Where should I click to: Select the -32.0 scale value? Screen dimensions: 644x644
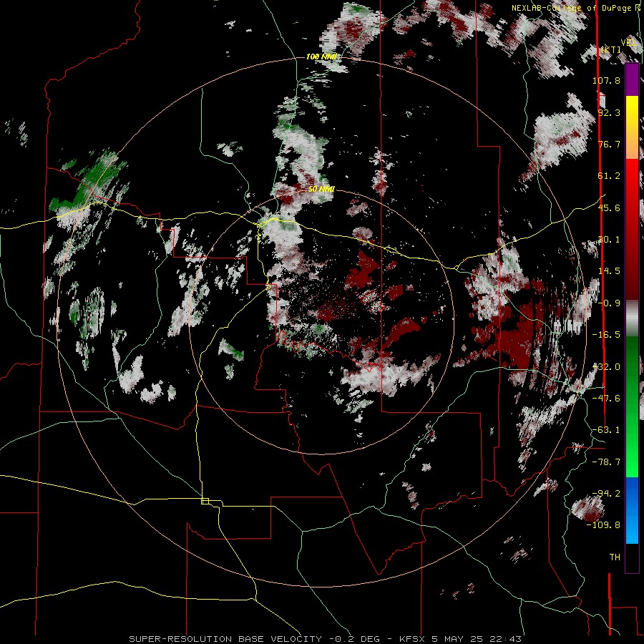click(x=606, y=367)
